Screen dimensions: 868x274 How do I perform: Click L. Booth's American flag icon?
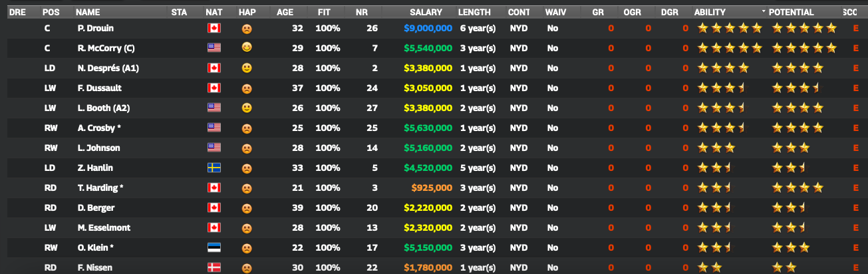pyautogui.click(x=214, y=108)
